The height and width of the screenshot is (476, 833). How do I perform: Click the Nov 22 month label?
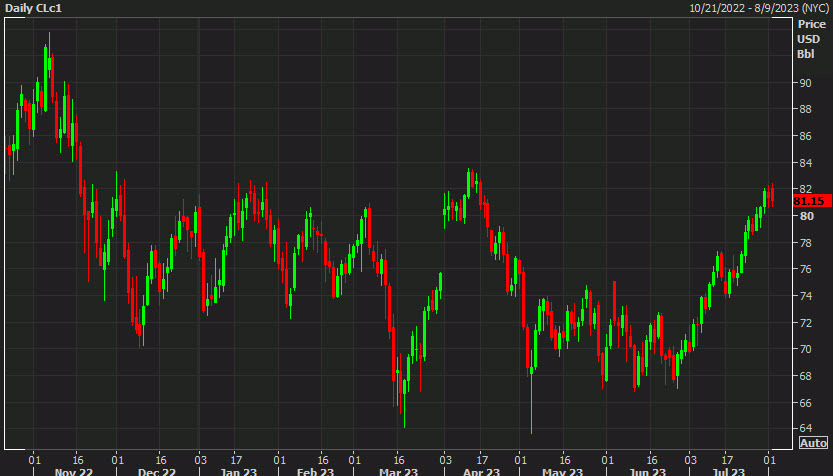pyautogui.click(x=73, y=471)
